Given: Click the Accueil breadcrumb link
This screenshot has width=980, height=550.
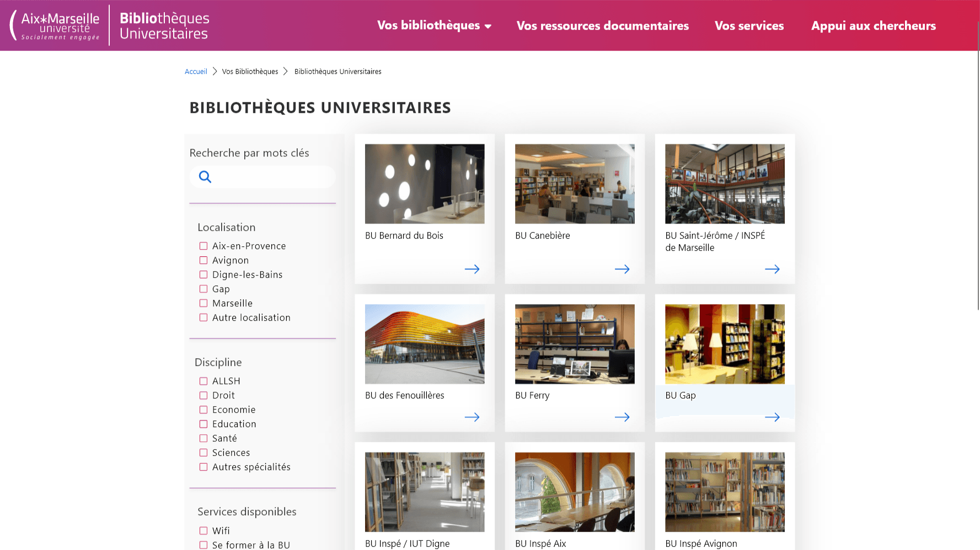Looking at the screenshot, I should coord(196,72).
